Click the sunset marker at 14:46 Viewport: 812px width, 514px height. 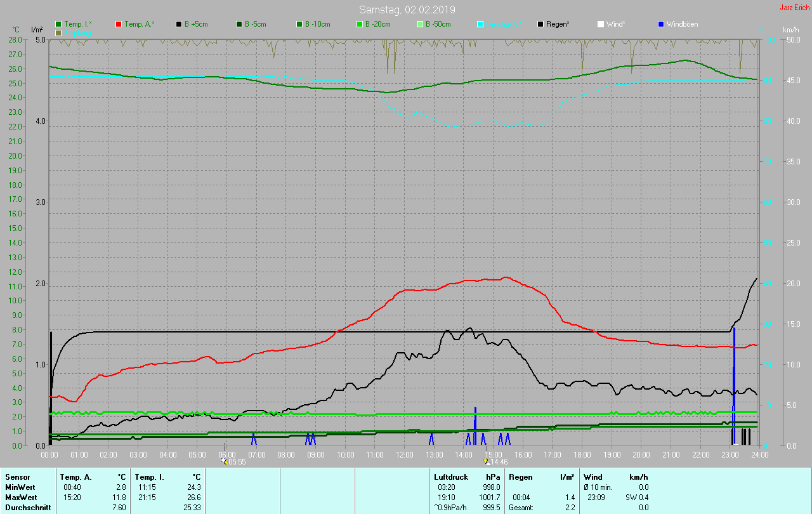tap(486, 462)
